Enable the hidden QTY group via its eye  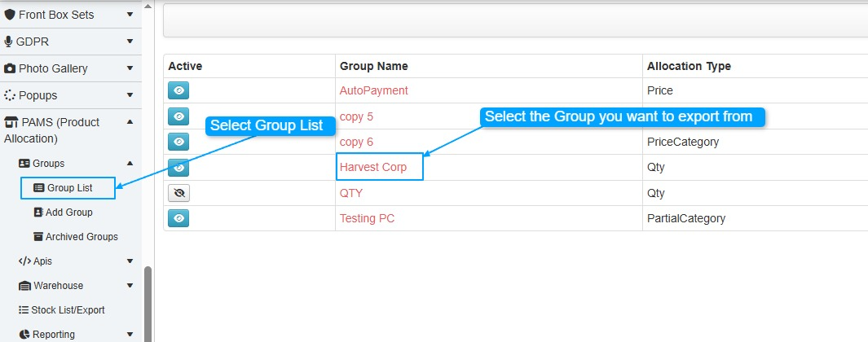(178, 193)
